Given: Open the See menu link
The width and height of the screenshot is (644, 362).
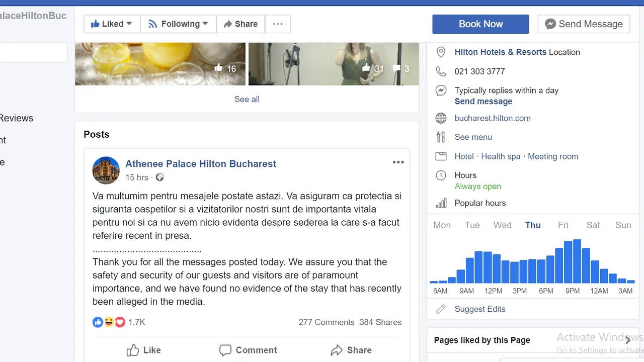Looking at the screenshot, I should tap(473, 137).
